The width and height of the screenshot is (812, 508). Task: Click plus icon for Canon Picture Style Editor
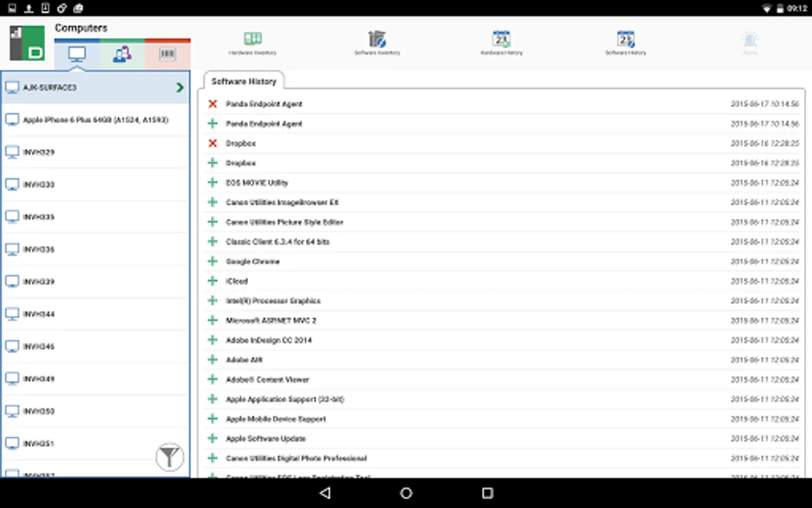point(213,222)
